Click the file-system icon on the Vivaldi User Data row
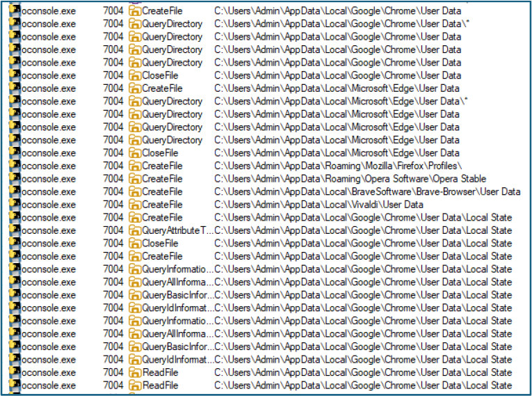 point(135,205)
